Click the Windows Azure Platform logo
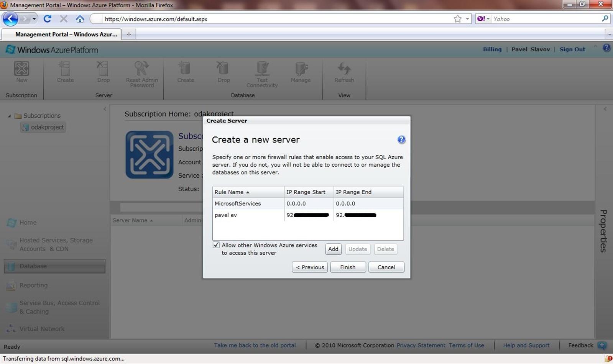The image size is (613, 364). [x=52, y=50]
